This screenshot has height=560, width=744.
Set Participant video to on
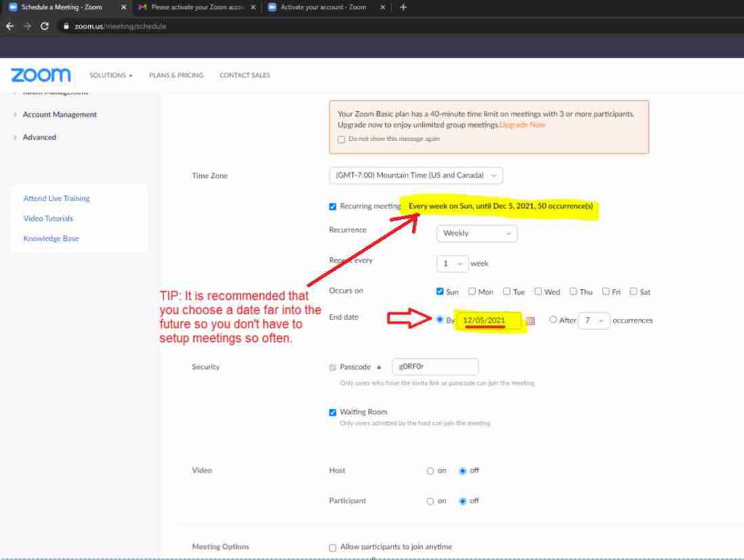430,501
